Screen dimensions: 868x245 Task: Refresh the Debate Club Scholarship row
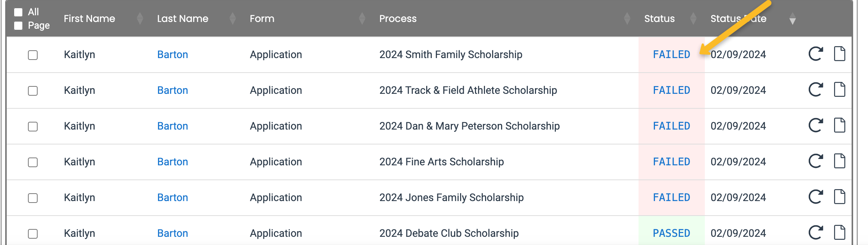(x=815, y=233)
